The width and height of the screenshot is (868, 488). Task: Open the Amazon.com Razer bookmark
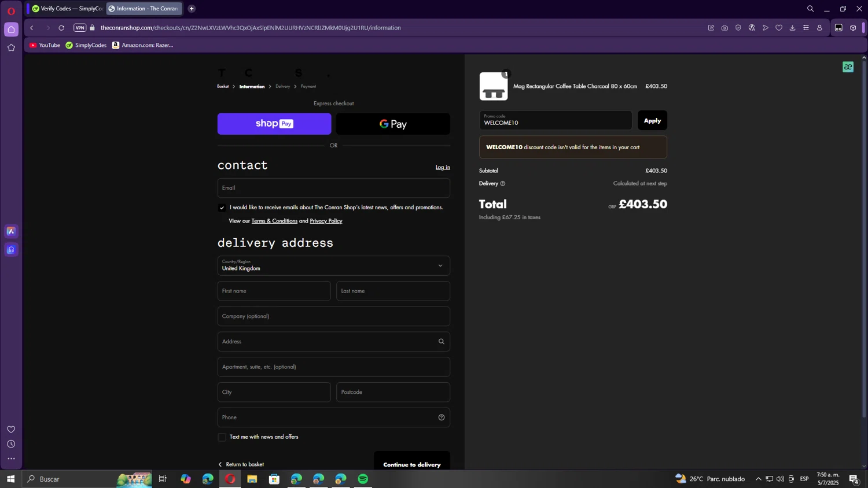coord(143,45)
